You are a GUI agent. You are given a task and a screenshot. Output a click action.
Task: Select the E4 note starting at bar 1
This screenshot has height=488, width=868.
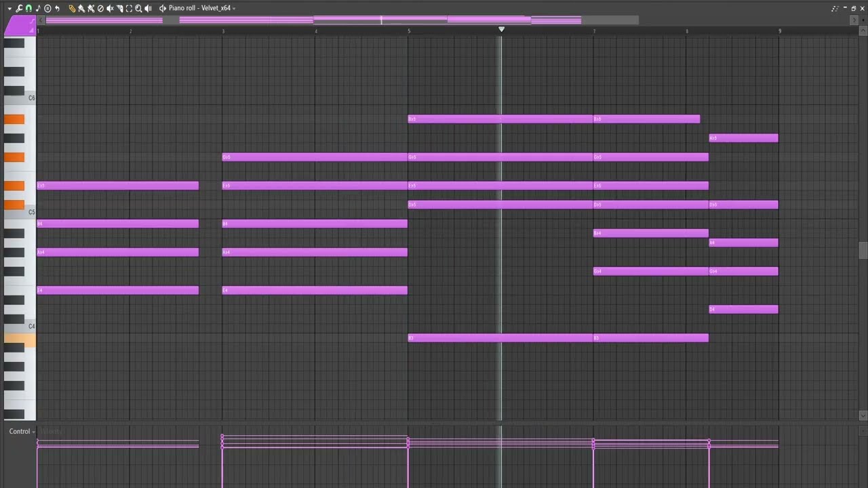point(118,290)
